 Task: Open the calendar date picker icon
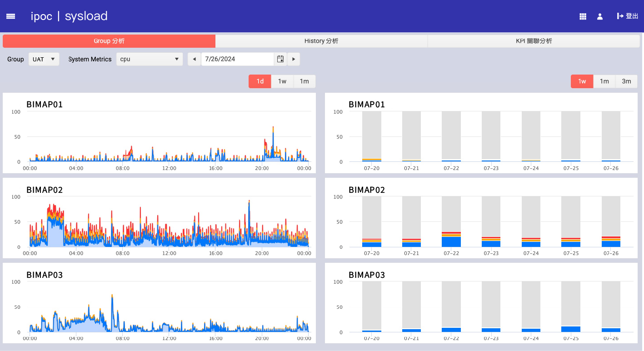pos(280,59)
